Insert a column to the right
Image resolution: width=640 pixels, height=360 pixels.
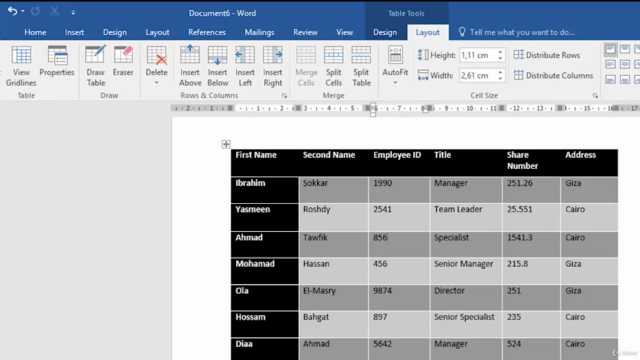(273, 66)
